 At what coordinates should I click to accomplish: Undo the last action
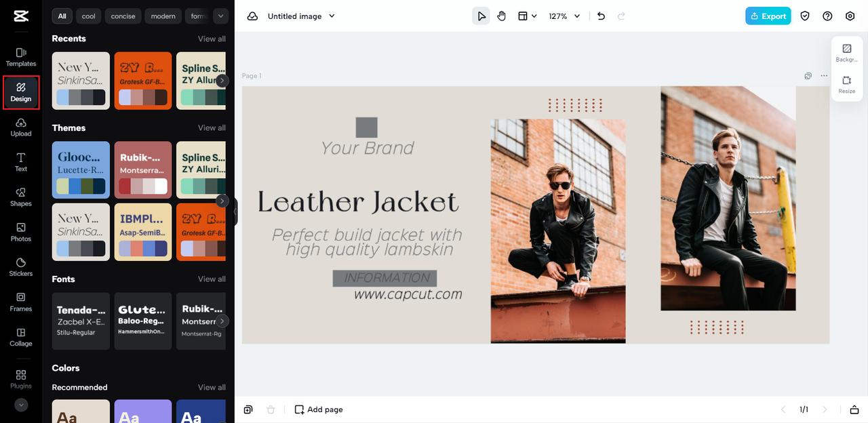tap(601, 16)
